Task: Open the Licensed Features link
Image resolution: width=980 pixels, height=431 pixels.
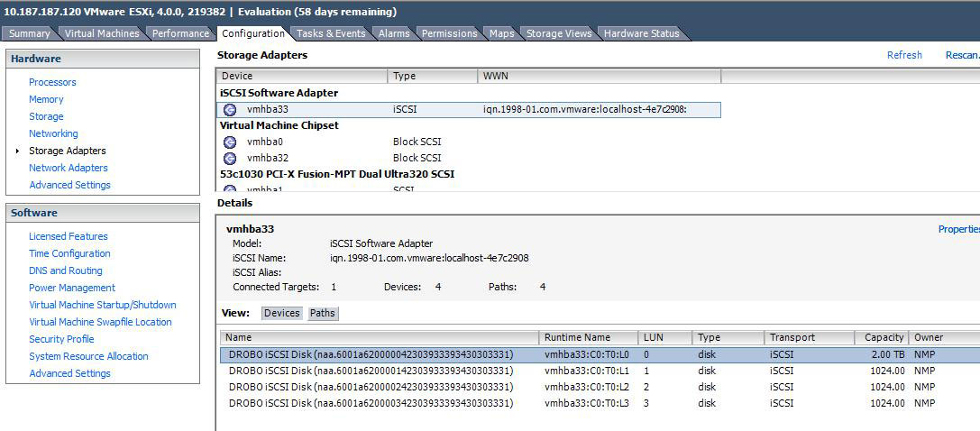Action: click(x=68, y=236)
